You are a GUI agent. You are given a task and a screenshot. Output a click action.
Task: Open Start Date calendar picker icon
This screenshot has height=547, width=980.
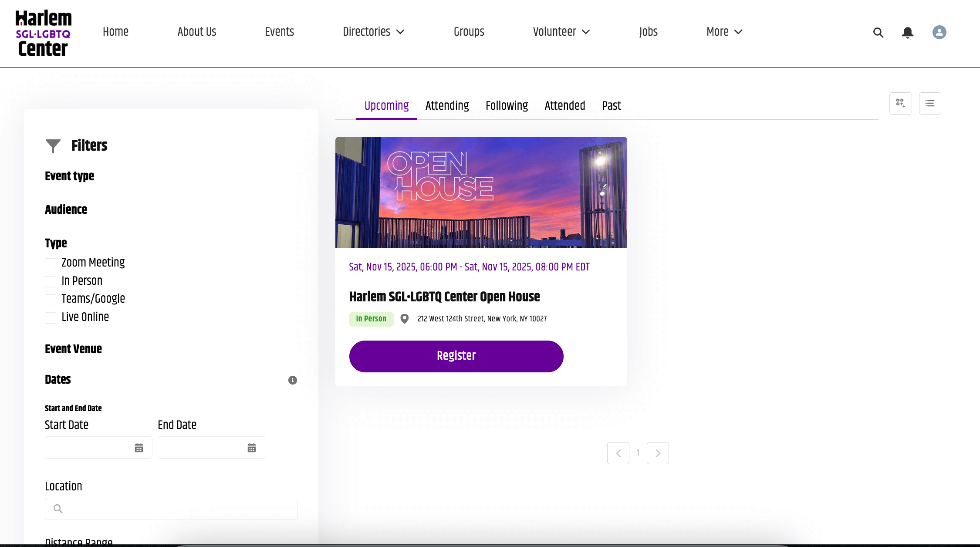click(x=139, y=448)
